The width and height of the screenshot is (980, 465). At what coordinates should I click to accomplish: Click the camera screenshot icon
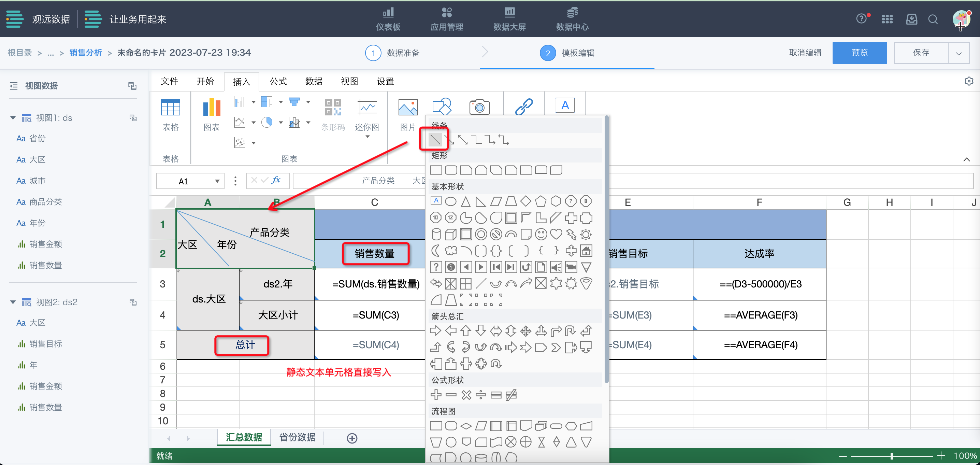click(479, 107)
